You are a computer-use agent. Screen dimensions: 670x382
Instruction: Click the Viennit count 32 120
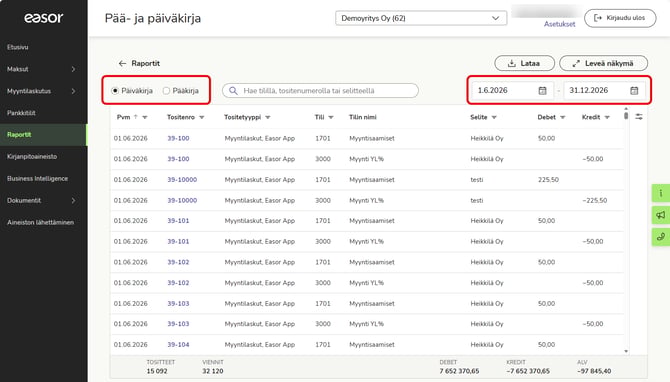tap(213, 371)
